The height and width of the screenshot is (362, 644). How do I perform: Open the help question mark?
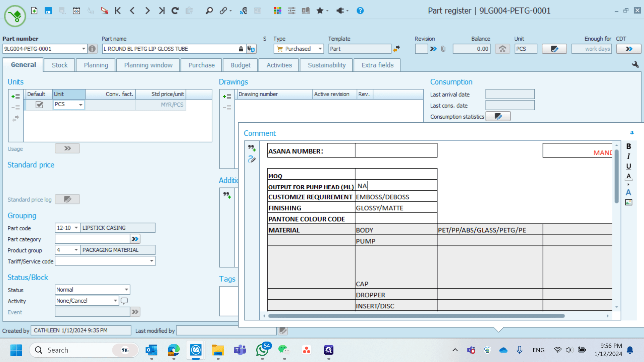pos(360,11)
